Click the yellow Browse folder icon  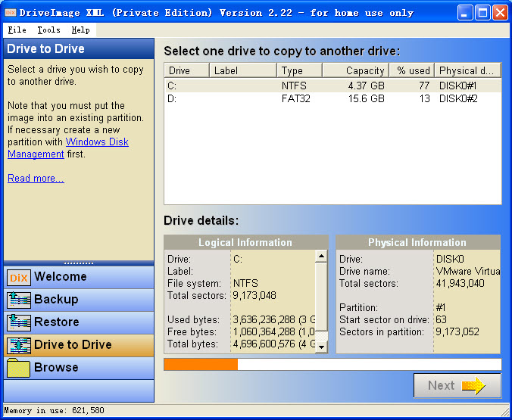click(x=18, y=369)
